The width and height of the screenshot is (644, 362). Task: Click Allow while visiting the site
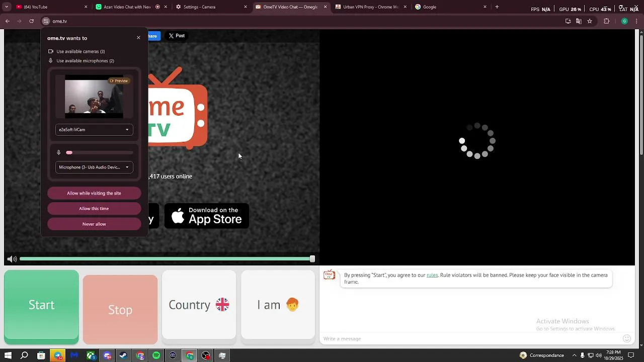94,193
